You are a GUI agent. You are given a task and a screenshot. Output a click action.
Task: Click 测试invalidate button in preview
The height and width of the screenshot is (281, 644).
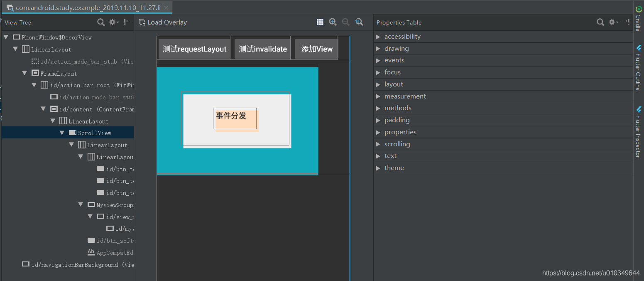point(263,49)
